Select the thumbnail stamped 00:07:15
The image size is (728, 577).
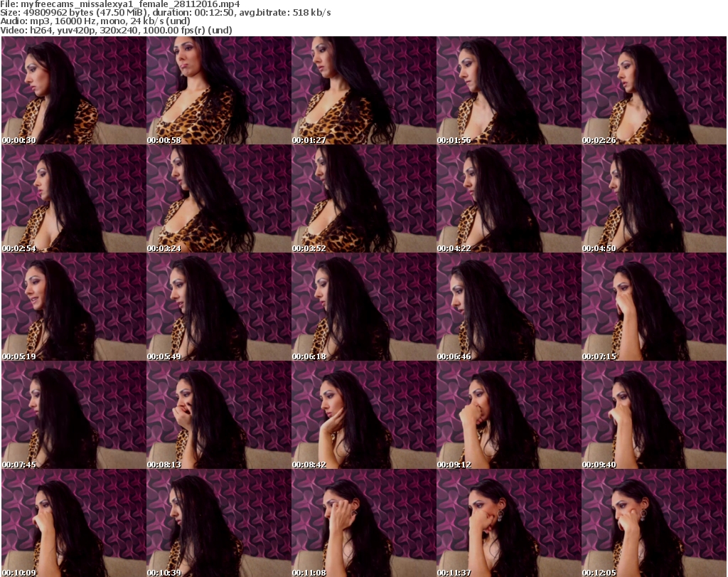(x=654, y=307)
